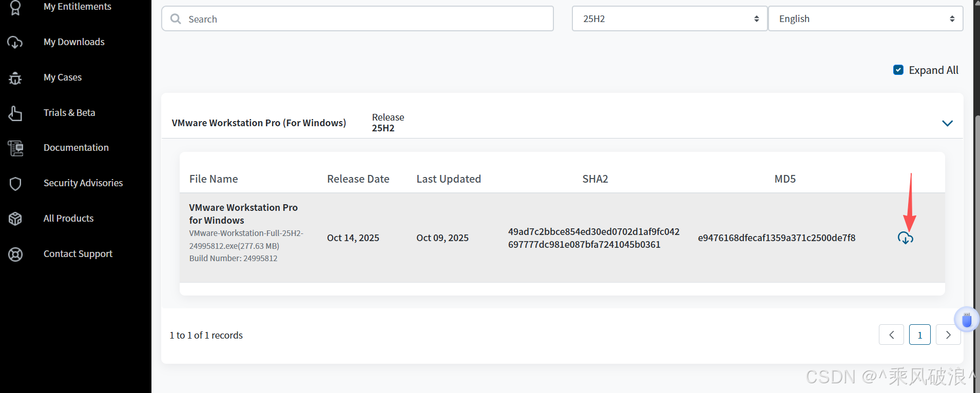Click the My Entitlements ribbon icon
This screenshot has height=393, width=980.
15,7
